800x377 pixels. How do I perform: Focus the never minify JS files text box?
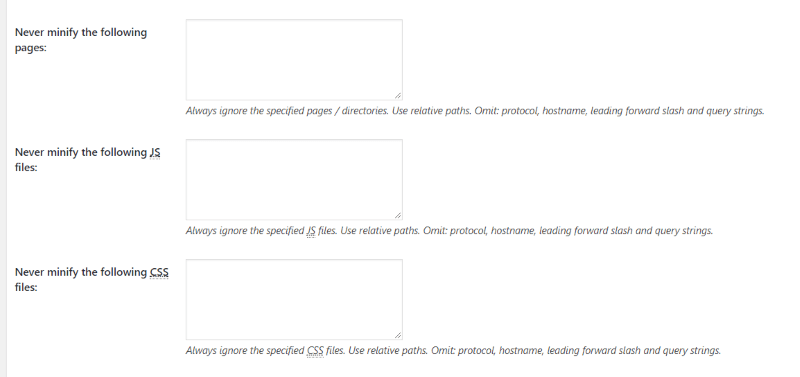294,180
